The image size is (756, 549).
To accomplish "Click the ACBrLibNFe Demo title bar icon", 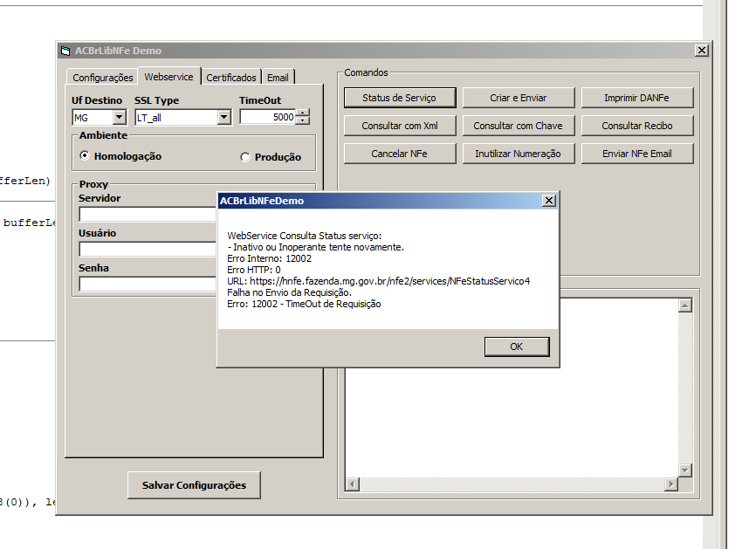I will pos(65,51).
